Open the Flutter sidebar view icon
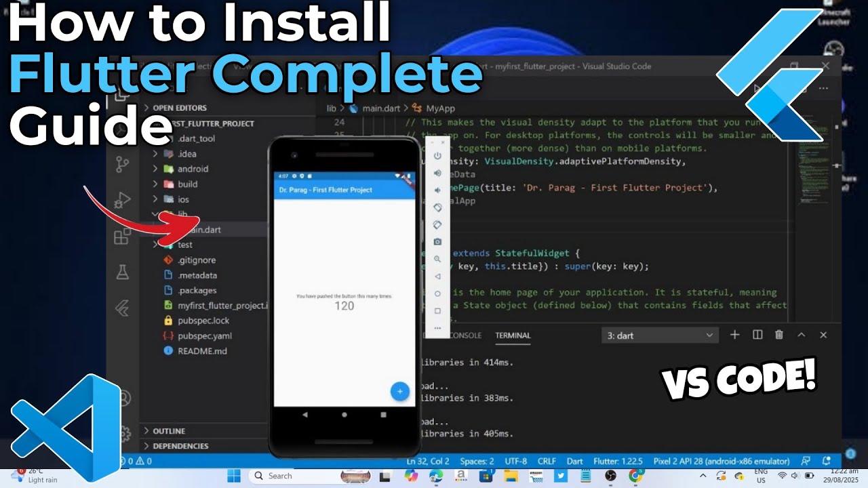This screenshot has width=868, height=488. pos(122,309)
